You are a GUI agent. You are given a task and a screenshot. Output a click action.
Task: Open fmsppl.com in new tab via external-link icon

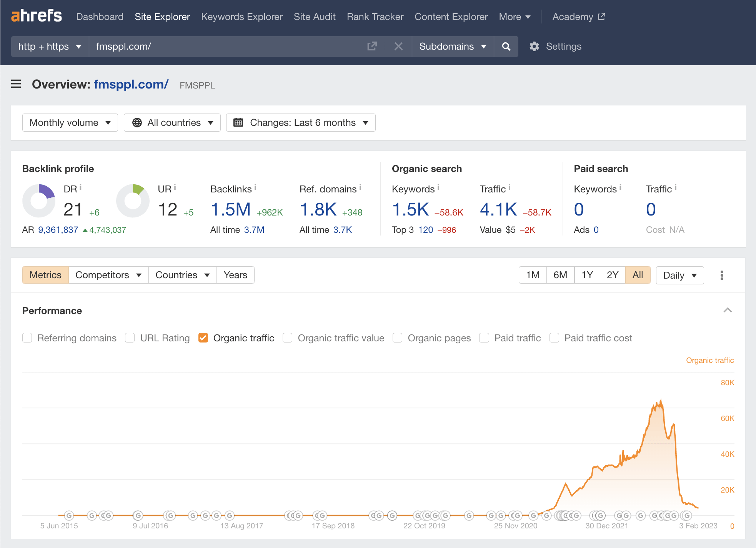371,46
